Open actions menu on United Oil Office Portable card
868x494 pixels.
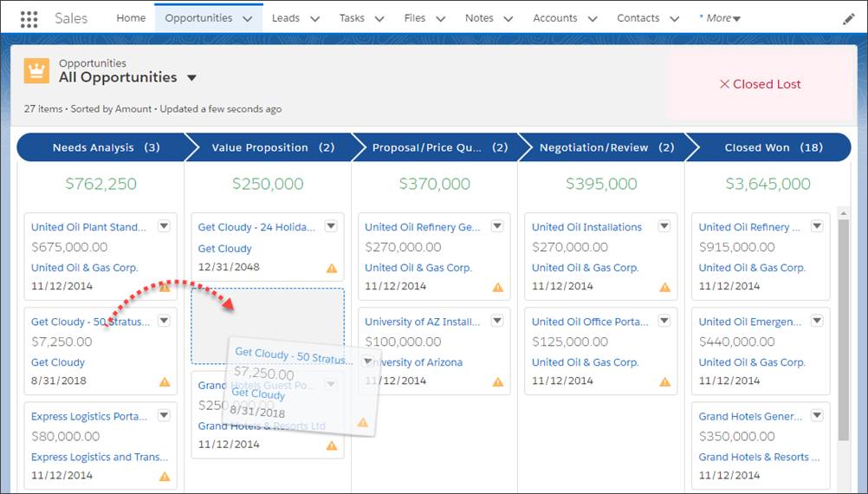click(x=664, y=321)
